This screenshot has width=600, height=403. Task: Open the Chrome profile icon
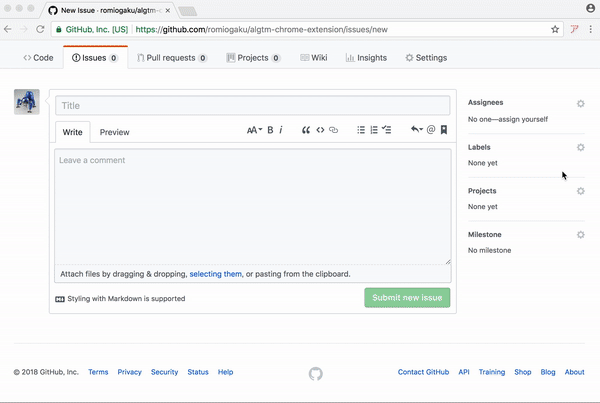click(590, 8)
